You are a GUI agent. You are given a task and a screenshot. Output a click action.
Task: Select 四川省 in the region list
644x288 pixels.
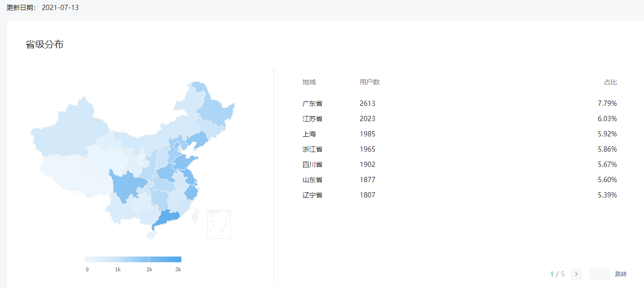pos(312,165)
